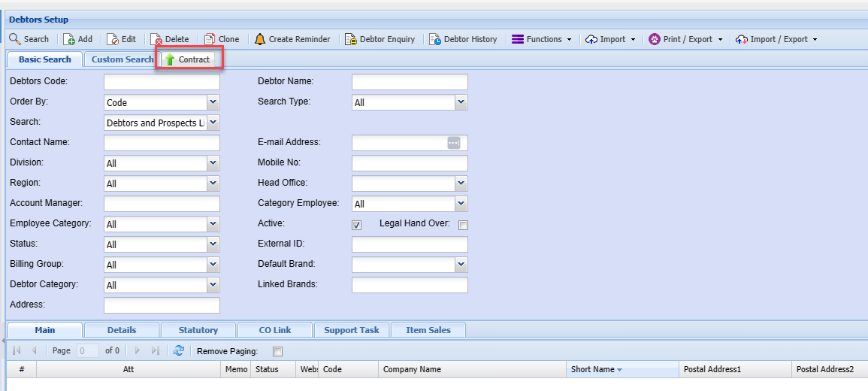Expand the Billing Group dropdown

pos(213,265)
